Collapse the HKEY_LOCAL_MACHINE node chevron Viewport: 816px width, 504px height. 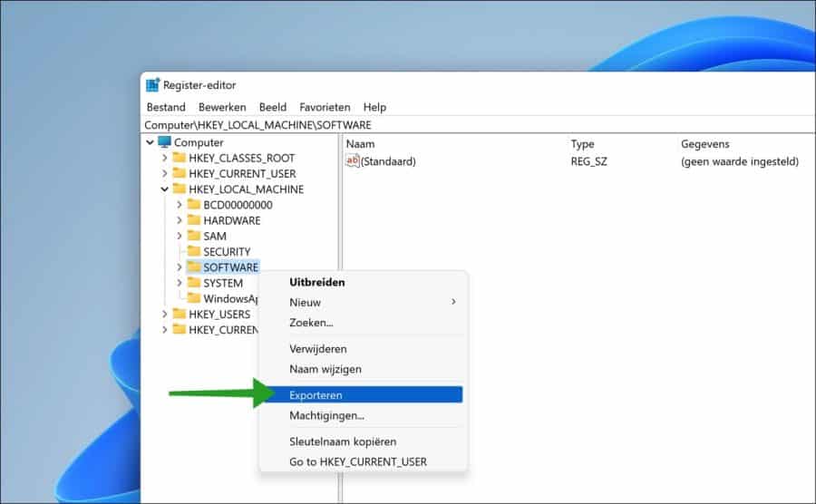(164, 189)
